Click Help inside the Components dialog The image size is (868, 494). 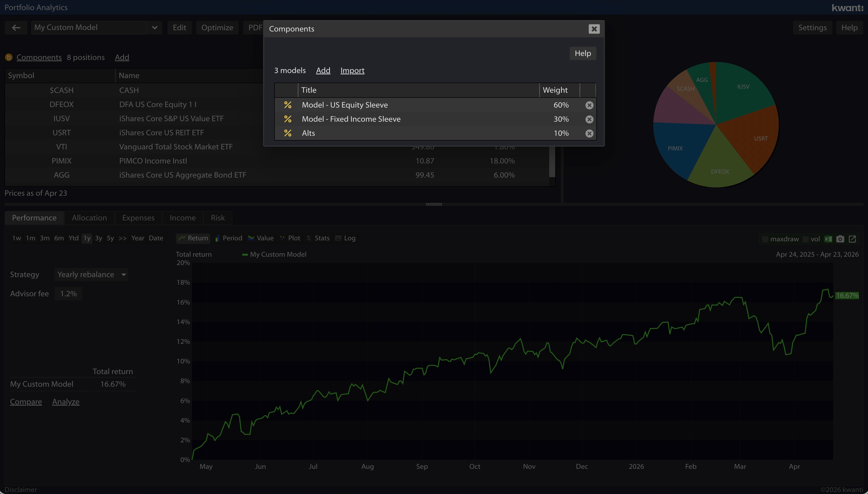pos(583,53)
